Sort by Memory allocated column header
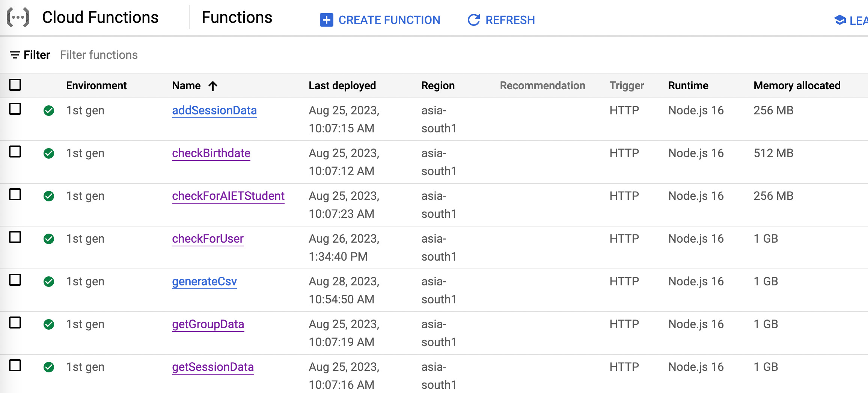The image size is (868, 393). 797,85
